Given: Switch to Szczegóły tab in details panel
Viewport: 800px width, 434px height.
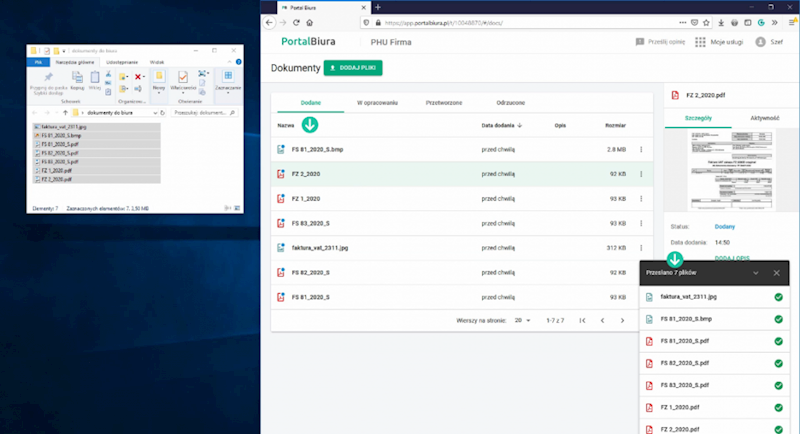Looking at the screenshot, I should point(698,118).
